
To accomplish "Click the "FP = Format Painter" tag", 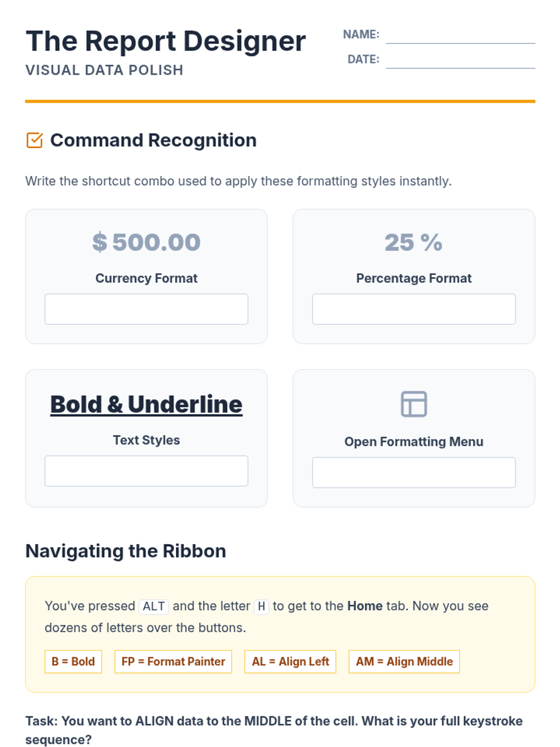I will click(x=173, y=662).
